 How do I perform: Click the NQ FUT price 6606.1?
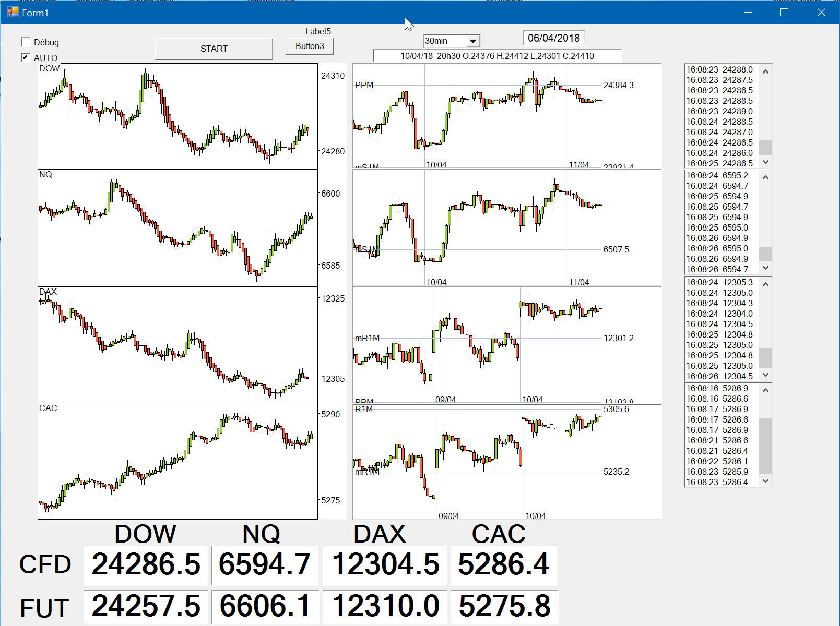265,606
